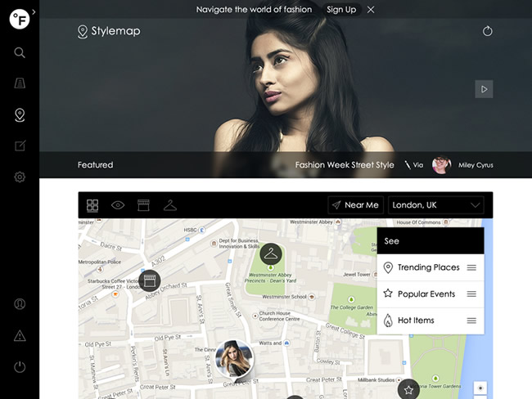Click the hanger map marker near Dean's Yard
This screenshot has width=532, height=399.
pyautogui.click(x=271, y=254)
